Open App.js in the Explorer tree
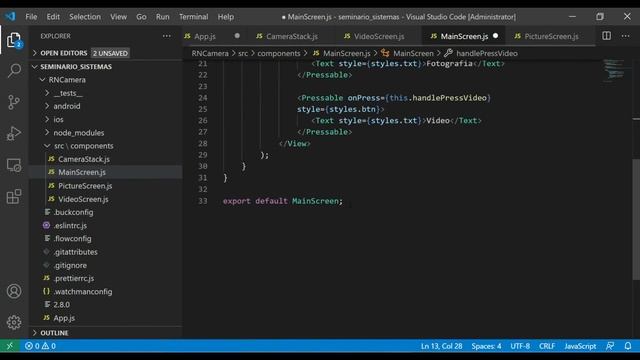This screenshot has width=640, height=360. [x=64, y=318]
